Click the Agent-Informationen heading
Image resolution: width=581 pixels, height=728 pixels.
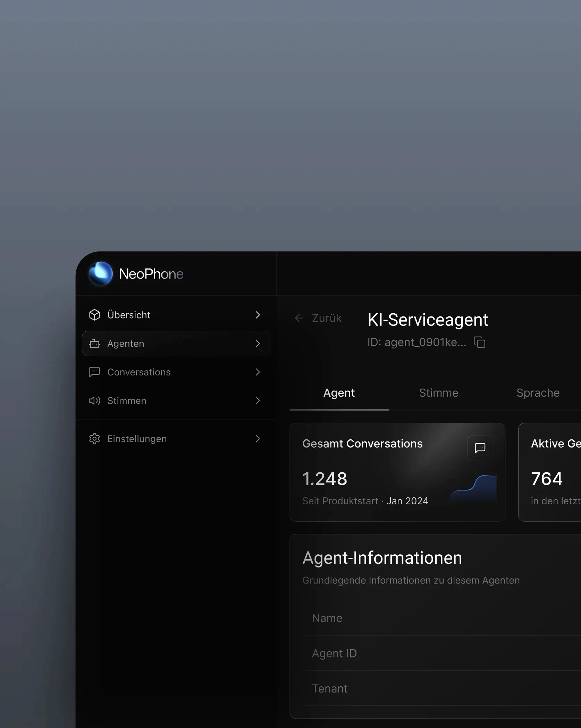(382, 558)
